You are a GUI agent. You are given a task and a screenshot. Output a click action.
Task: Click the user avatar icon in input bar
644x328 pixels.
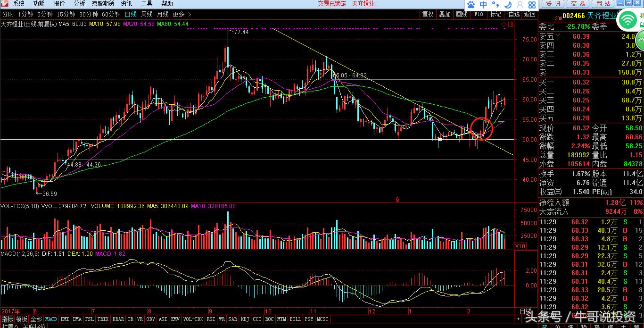[520, 5]
